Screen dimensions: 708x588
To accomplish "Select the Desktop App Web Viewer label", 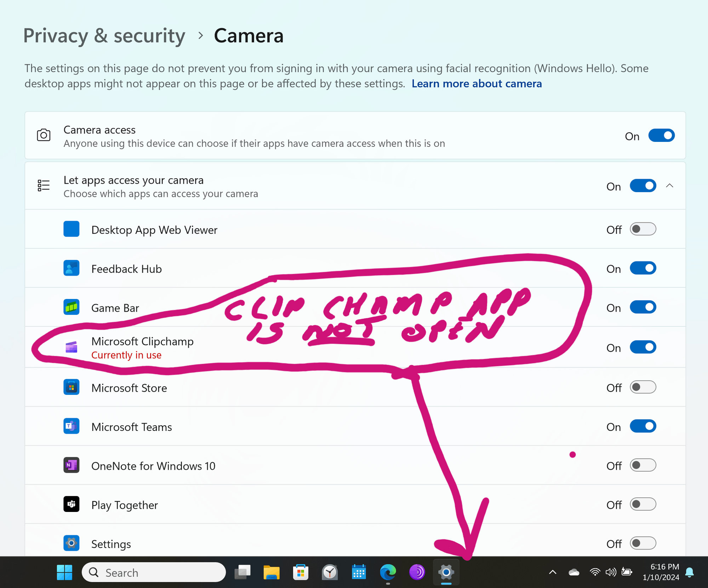I will pyautogui.click(x=154, y=230).
